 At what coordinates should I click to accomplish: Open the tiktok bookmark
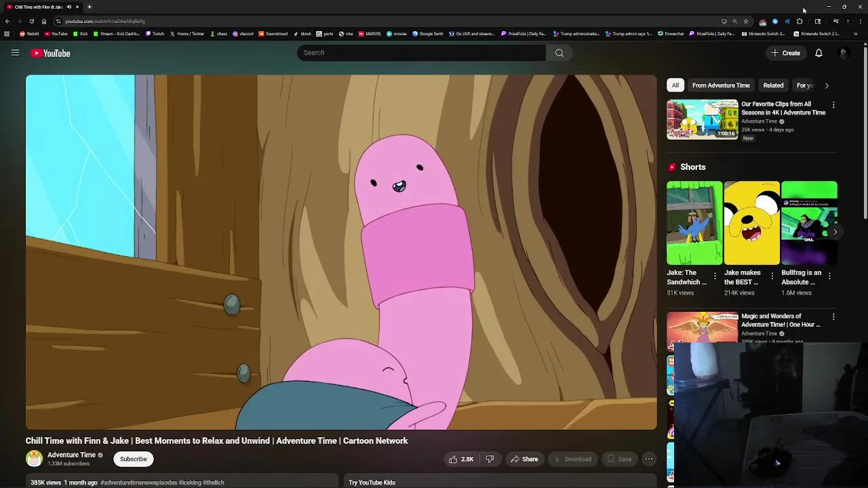[x=302, y=33]
